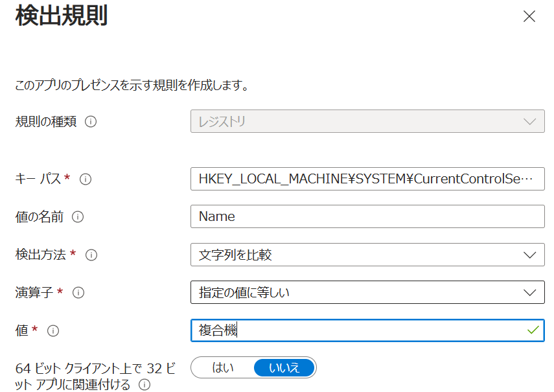Show info for 32 ビット アプリ association setting

tap(144, 386)
